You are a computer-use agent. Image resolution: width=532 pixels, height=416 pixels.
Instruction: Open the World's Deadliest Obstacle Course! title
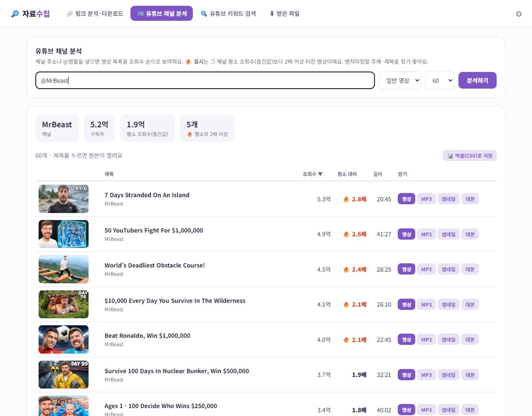(x=155, y=265)
